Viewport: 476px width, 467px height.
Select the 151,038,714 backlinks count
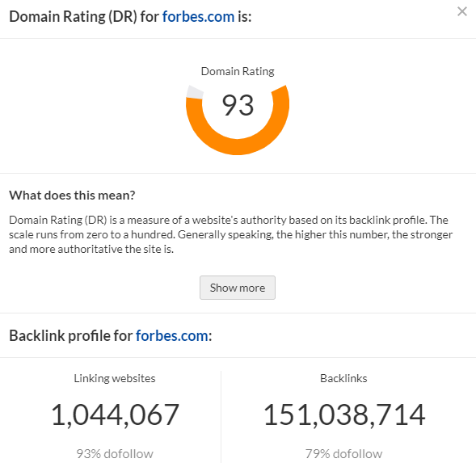pos(344,414)
